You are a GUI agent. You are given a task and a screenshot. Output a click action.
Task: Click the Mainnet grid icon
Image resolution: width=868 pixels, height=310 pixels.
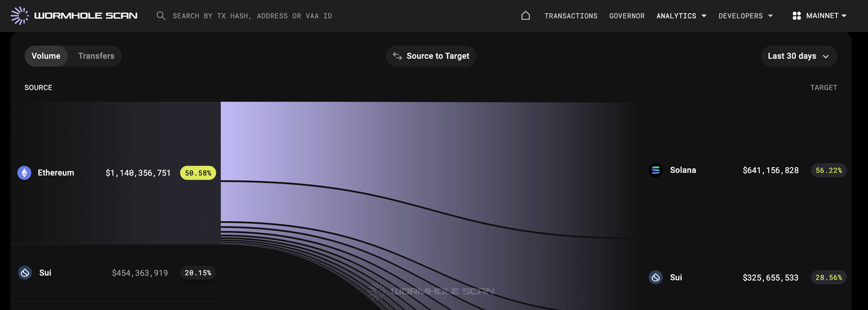[x=797, y=16]
